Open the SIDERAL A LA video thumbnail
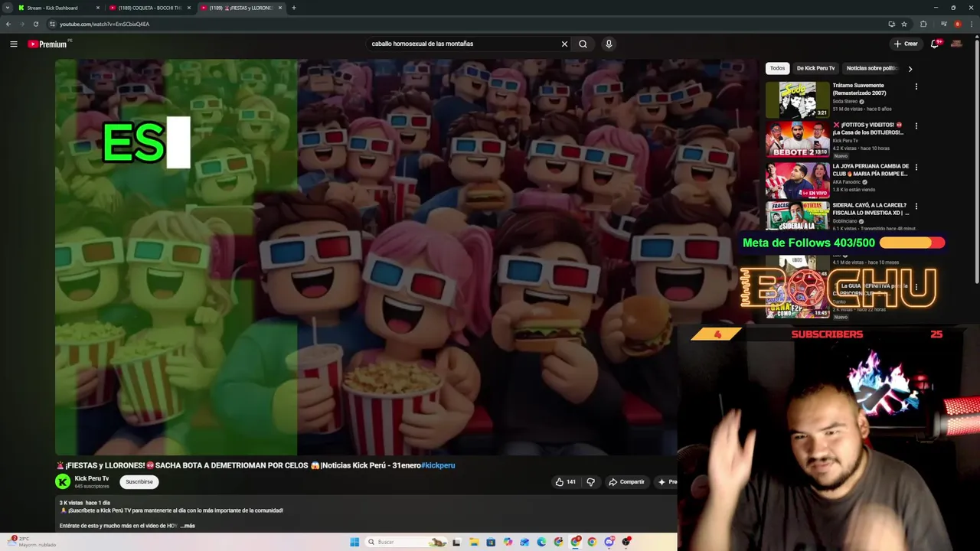The height and width of the screenshot is (551, 980). (x=797, y=216)
